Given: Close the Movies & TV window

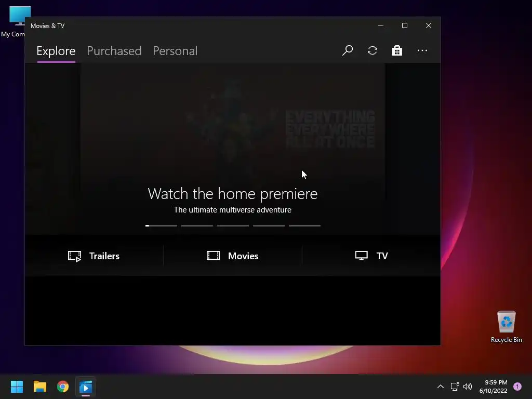Looking at the screenshot, I should pyautogui.click(x=429, y=25).
